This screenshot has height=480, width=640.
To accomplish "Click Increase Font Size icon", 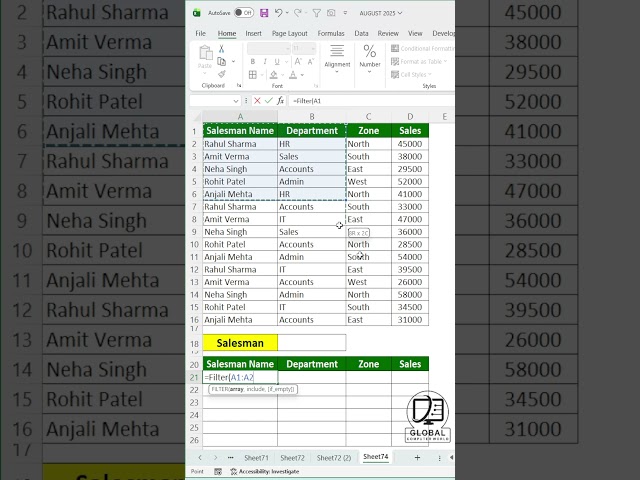I will click(298, 62).
